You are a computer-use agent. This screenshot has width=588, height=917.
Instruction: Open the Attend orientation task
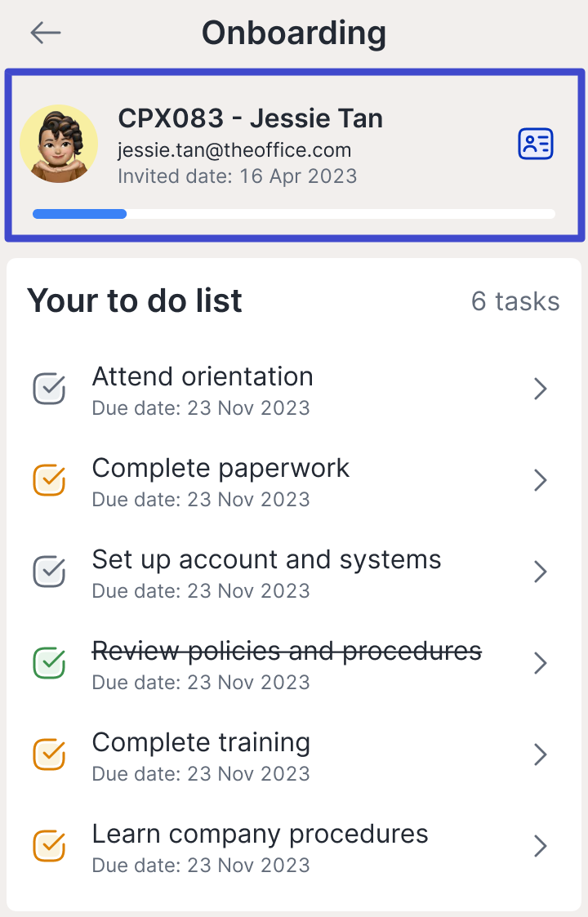[x=203, y=377]
